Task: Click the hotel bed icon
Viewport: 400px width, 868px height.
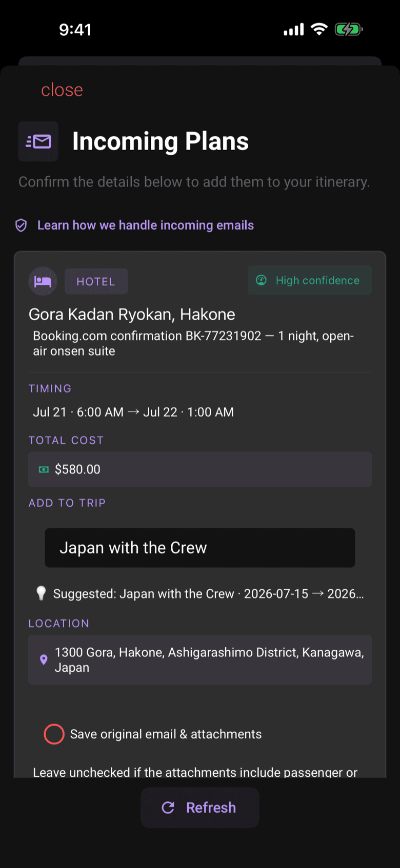Action: (x=43, y=281)
